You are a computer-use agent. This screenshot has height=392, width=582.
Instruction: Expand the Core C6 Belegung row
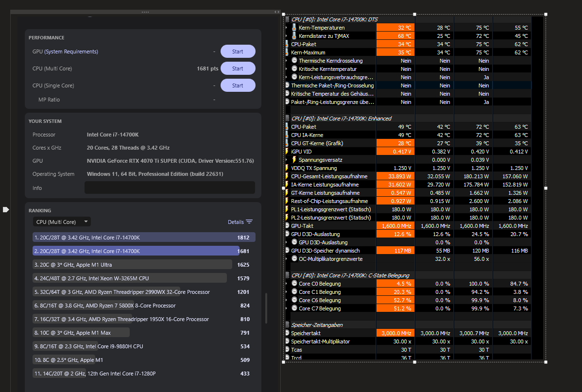click(x=286, y=300)
